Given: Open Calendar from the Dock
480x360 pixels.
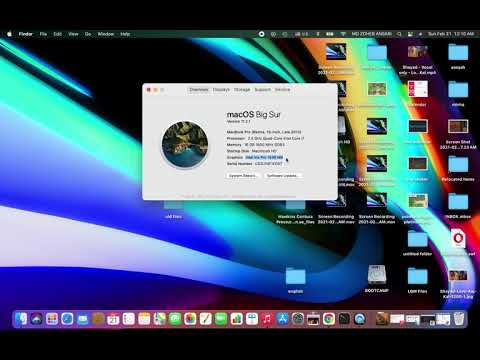Looking at the screenshot, I should tap(113, 319).
